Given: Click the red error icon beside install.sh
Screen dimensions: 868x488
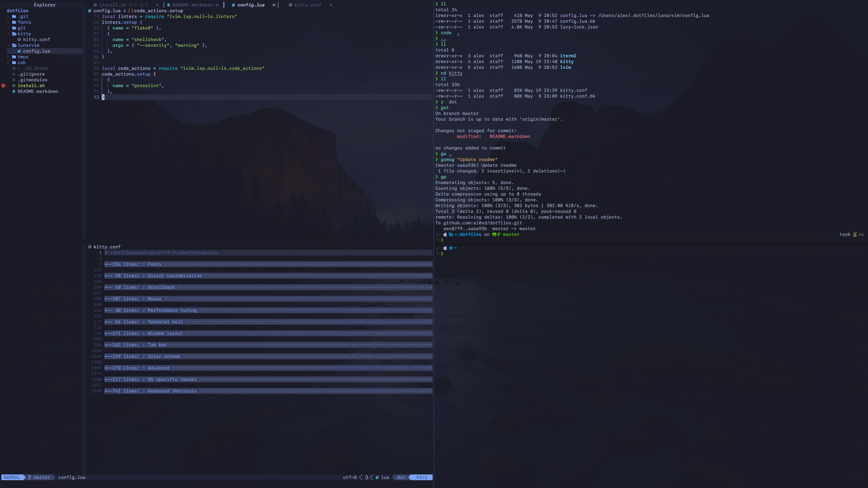Looking at the screenshot, I should tap(3, 86).
